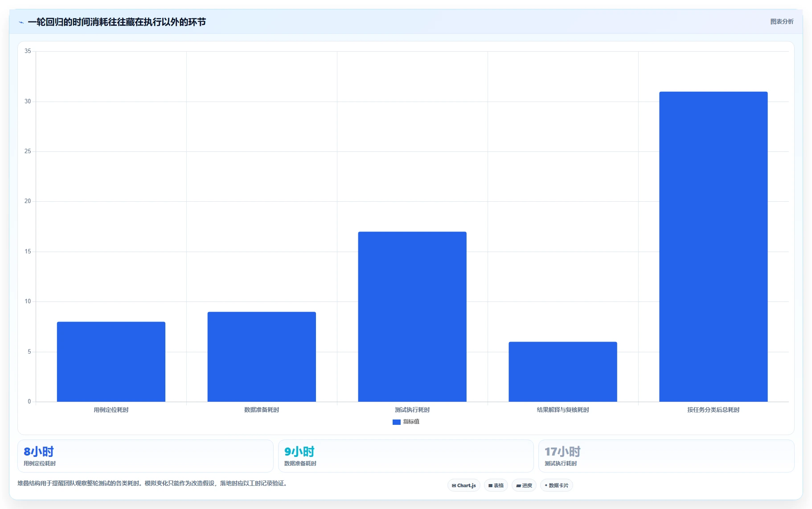Click the 指标值 legend label
812x509 pixels.
(x=411, y=422)
